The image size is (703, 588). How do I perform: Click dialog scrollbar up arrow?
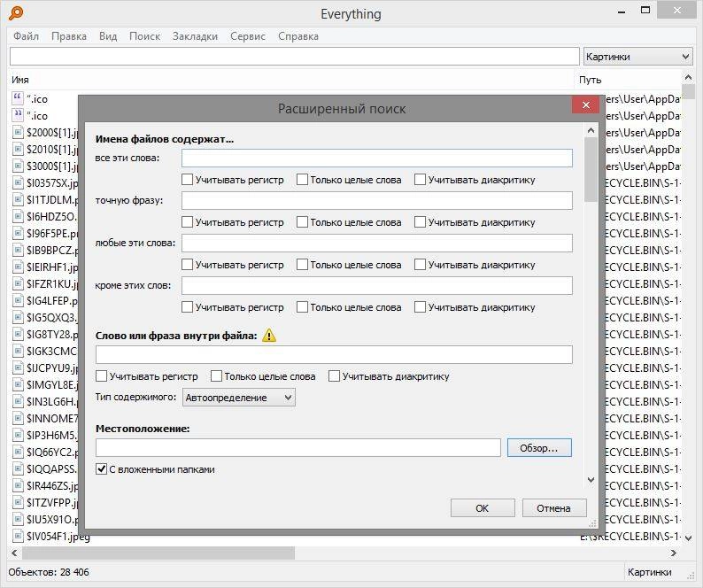[591, 130]
